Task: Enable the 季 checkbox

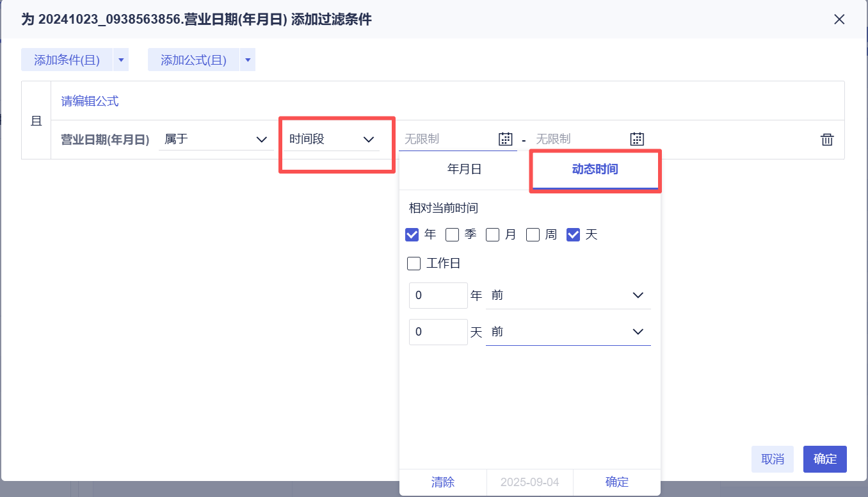Action: coord(452,235)
